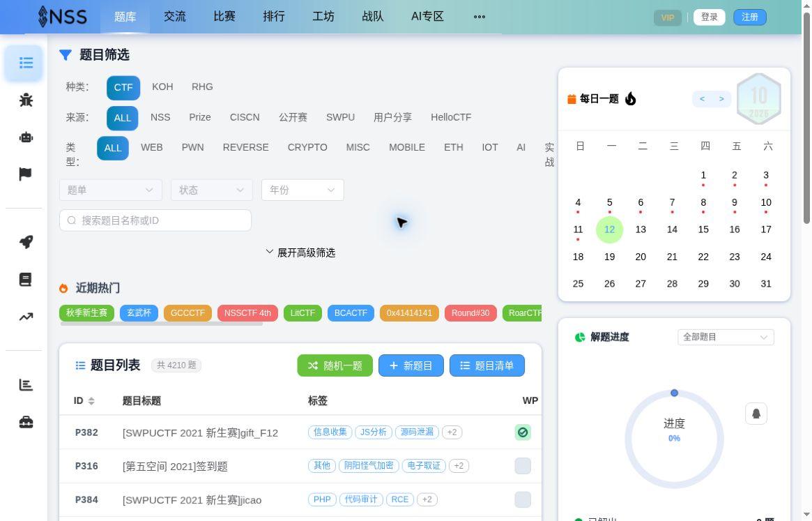The image size is (812, 521).
Task: Click the NSS logo
Action: tap(63, 17)
